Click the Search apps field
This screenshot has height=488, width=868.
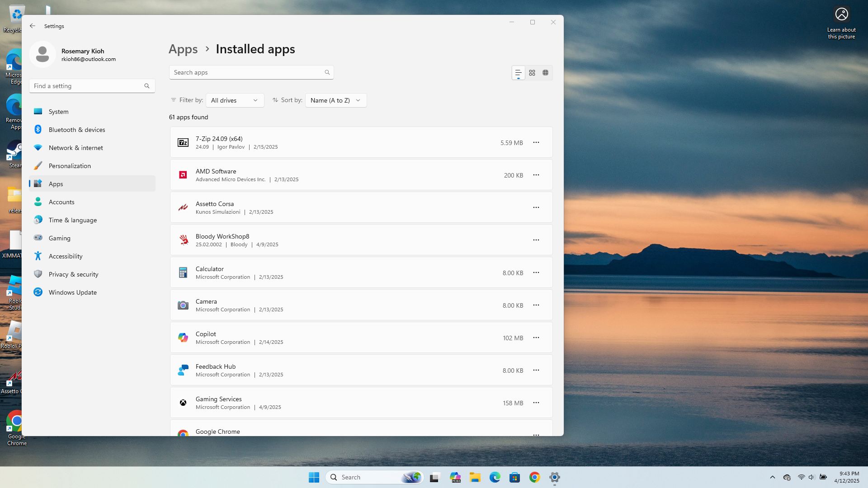pyautogui.click(x=251, y=72)
